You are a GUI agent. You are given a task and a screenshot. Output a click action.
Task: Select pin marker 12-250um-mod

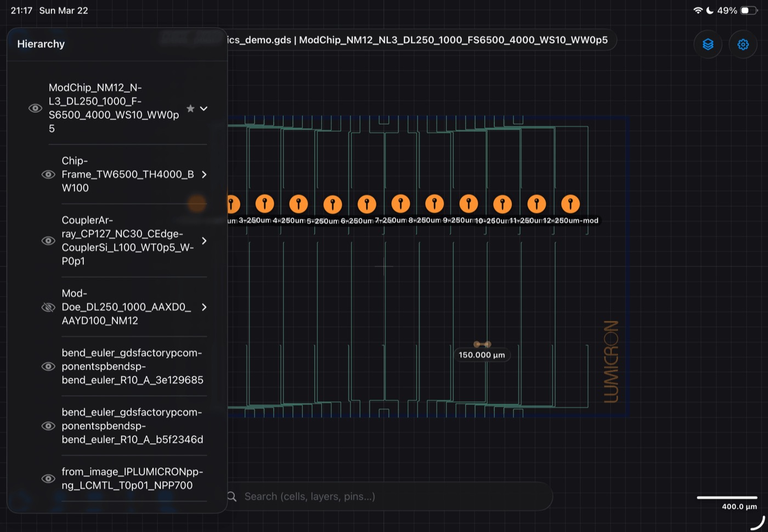point(571,204)
